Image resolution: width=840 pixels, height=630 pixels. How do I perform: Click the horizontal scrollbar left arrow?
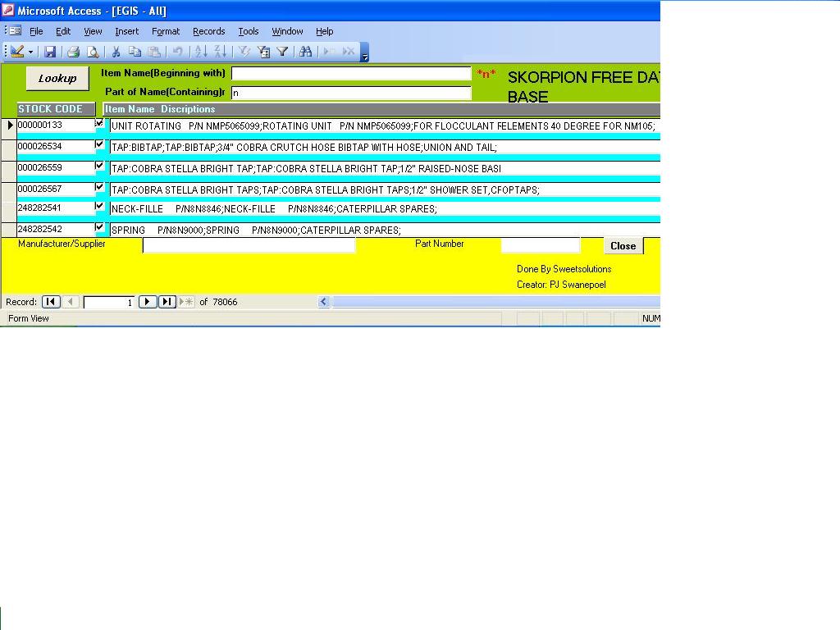[323, 302]
